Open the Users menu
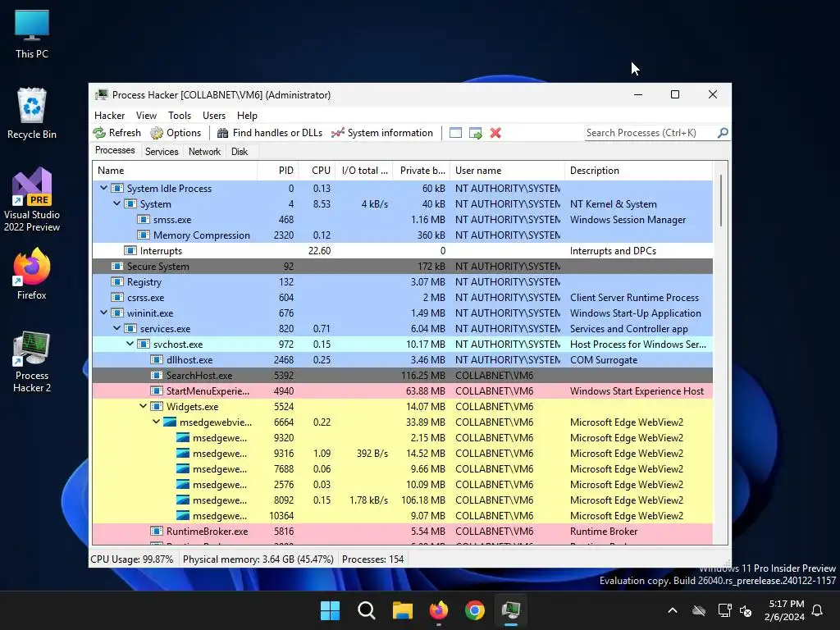Image resolution: width=840 pixels, height=630 pixels. click(x=214, y=115)
